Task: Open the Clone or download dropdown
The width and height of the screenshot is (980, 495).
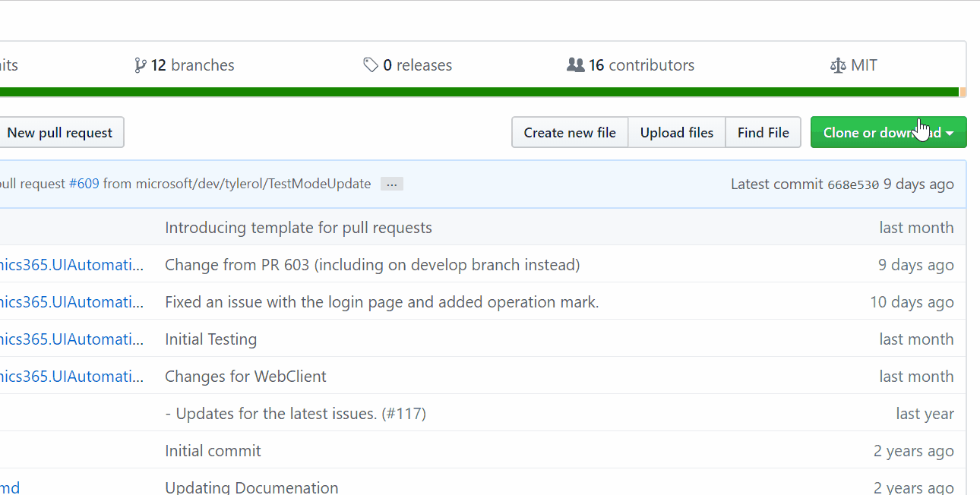Action: pyautogui.click(x=888, y=132)
